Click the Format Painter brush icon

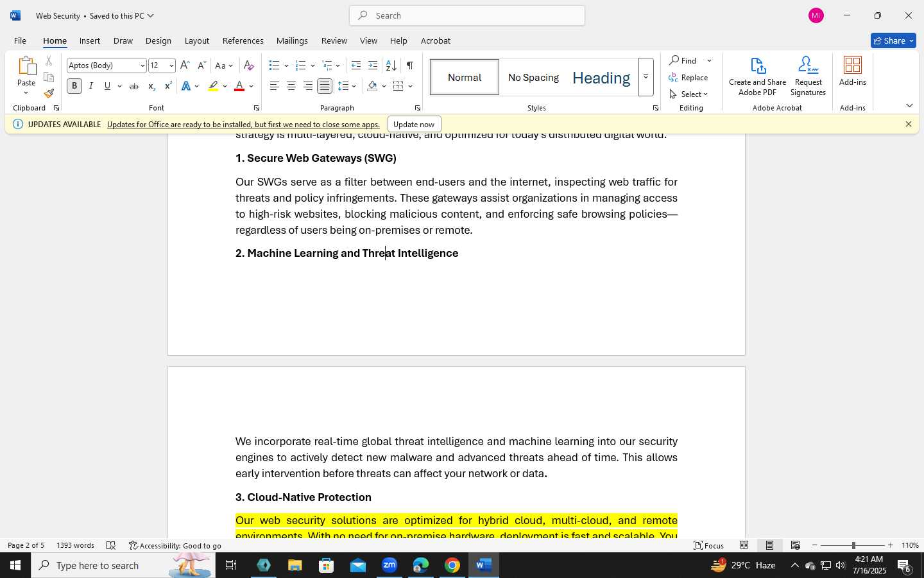pos(49,93)
